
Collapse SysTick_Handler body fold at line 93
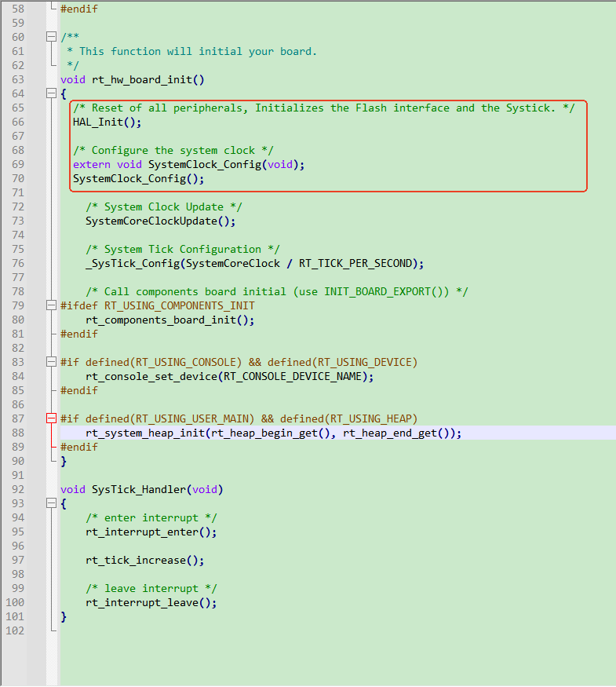(x=51, y=503)
